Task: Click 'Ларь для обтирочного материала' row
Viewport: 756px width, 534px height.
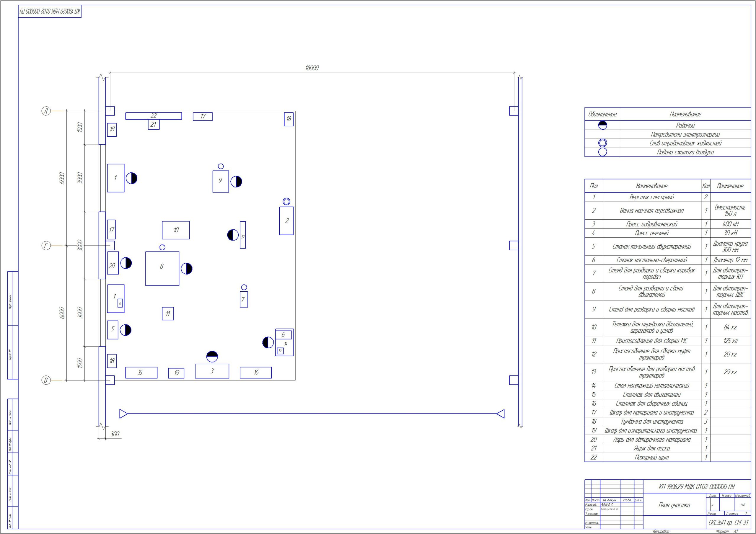Action: [652, 440]
